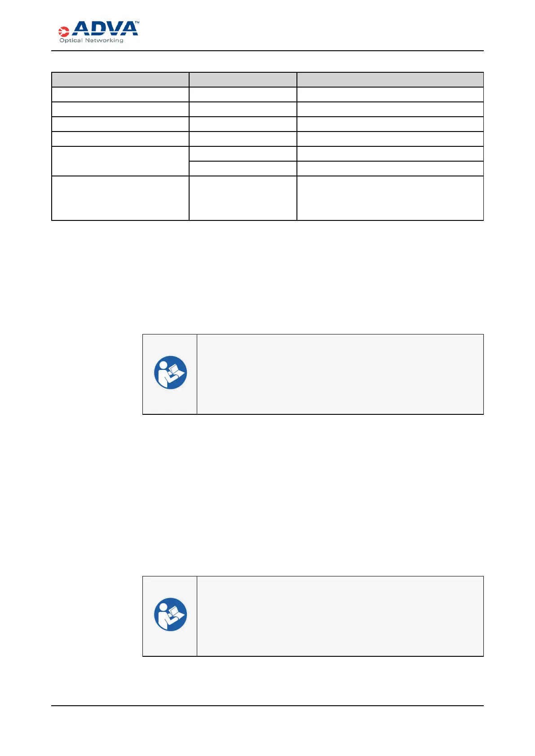Click the tall bottom-row cell in first column
This screenshot has width=535, height=756.
[x=120, y=198]
